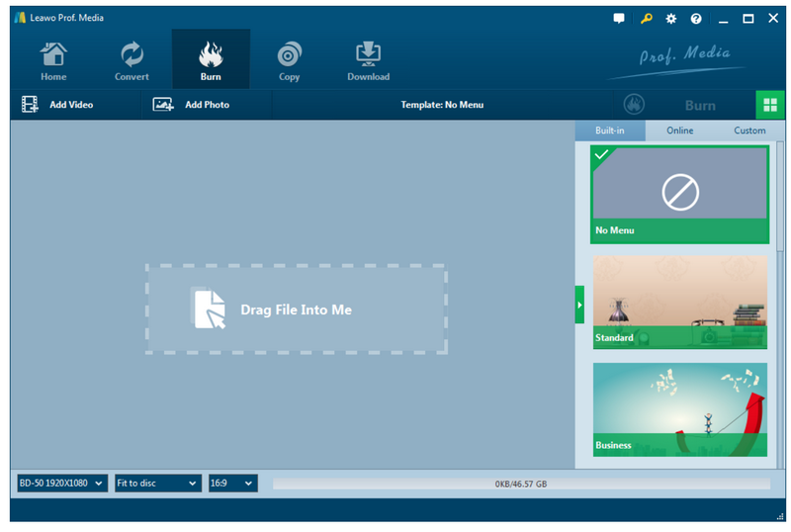Click the Drag File Into Me area

pyautogui.click(x=296, y=309)
